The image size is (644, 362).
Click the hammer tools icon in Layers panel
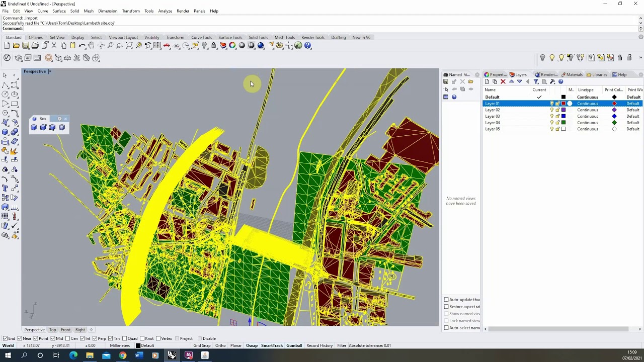click(552, 81)
